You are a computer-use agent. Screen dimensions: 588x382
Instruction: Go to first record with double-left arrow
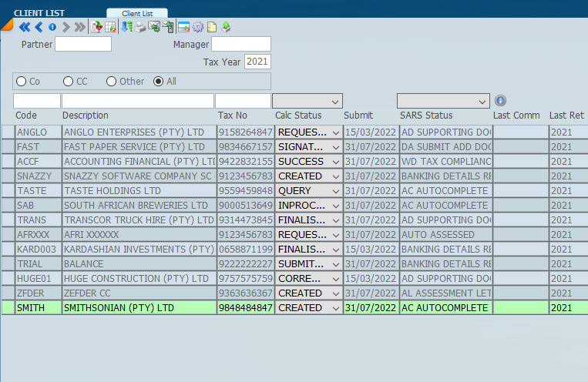pyautogui.click(x=24, y=27)
